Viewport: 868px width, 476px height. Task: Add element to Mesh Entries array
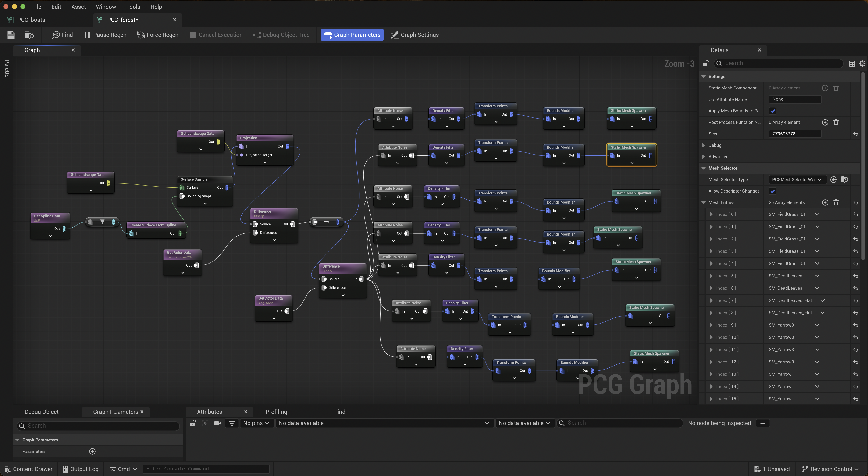click(825, 203)
